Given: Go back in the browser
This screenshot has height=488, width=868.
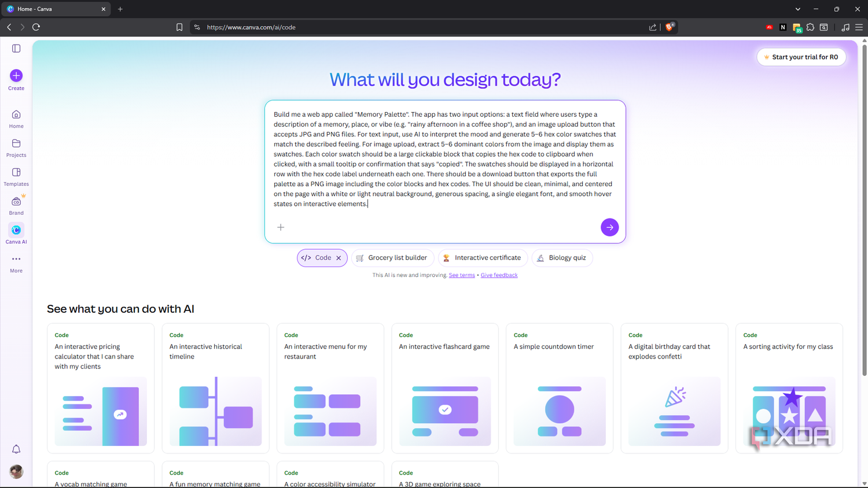Looking at the screenshot, I should click(x=9, y=27).
